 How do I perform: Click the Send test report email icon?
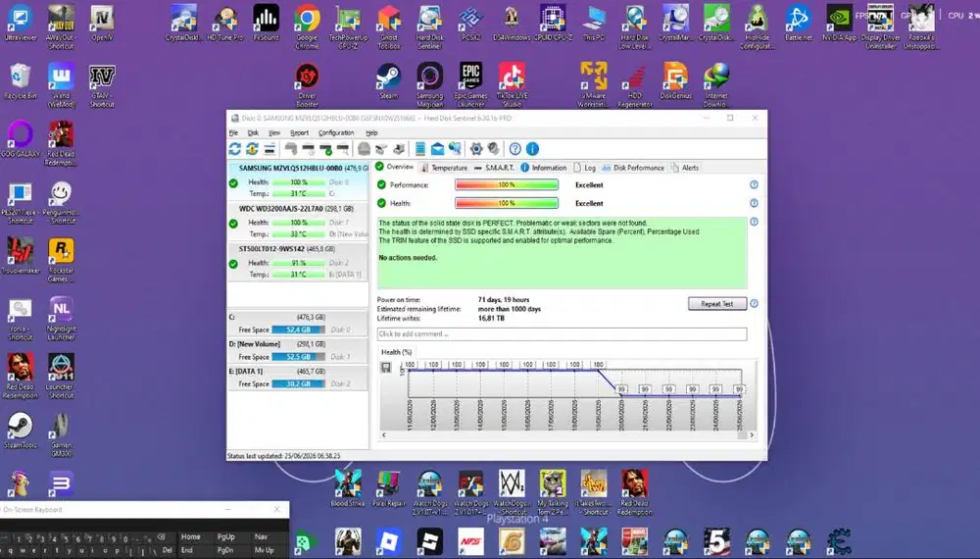click(x=437, y=149)
